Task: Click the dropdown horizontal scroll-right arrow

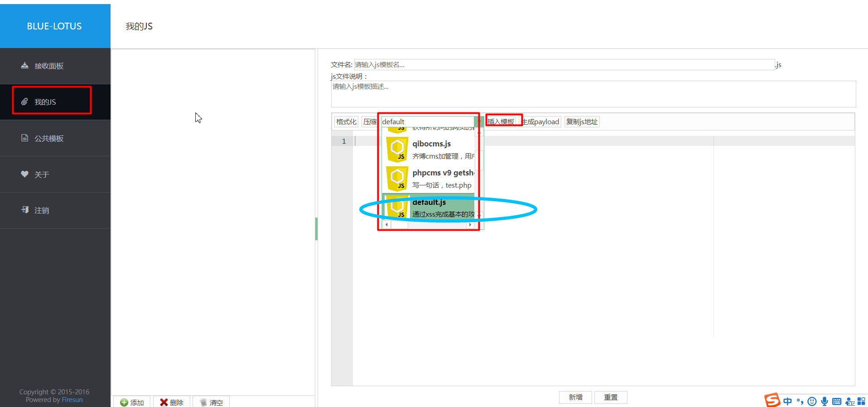Action: click(470, 224)
